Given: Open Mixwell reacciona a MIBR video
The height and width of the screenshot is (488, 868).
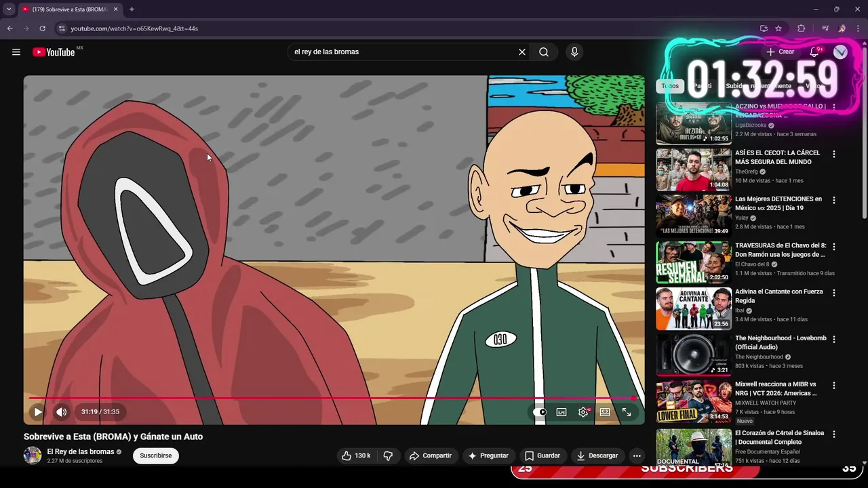Looking at the screenshot, I should pos(776,389).
